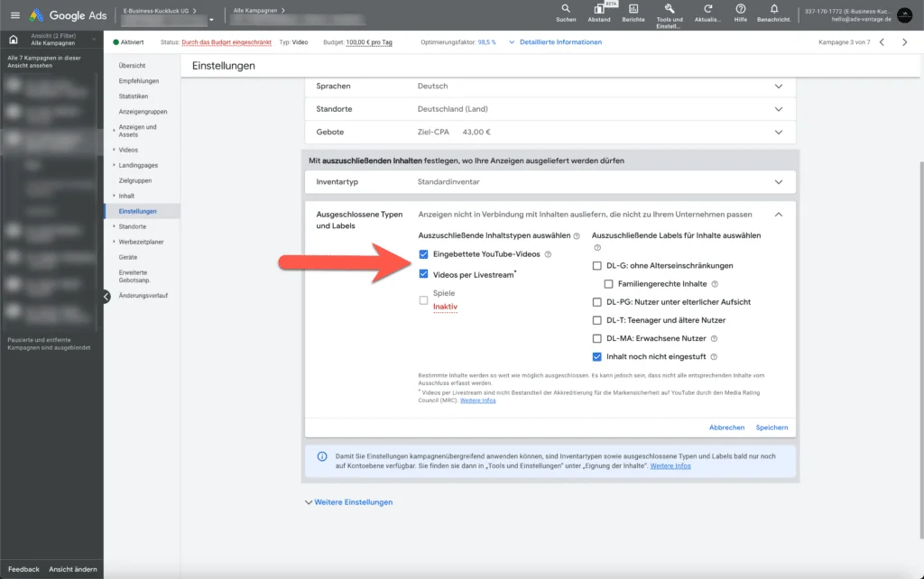
Task: Click the page vertical scrollbar
Action: [921, 351]
